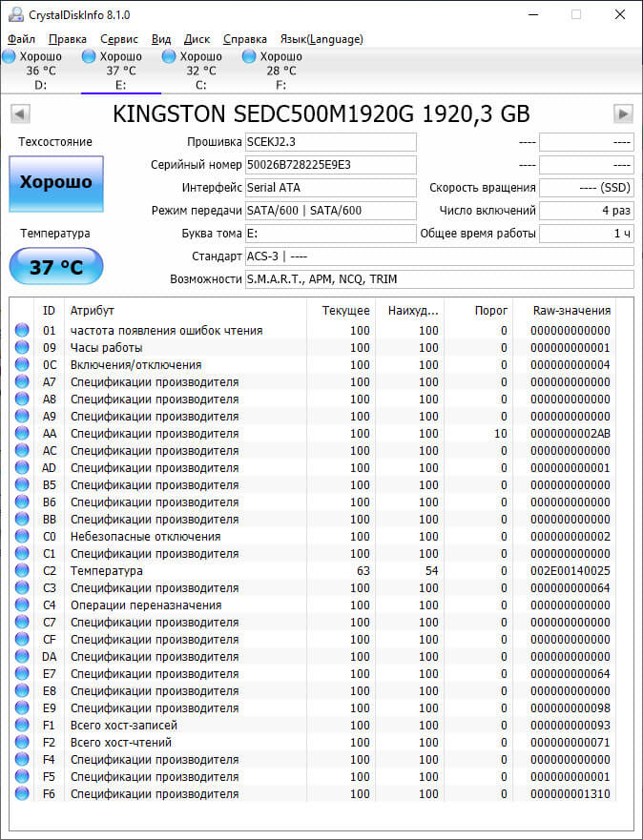Select the C: drive status orb
The width and height of the screenshot is (643, 840).
pyautogui.click(x=169, y=55)
